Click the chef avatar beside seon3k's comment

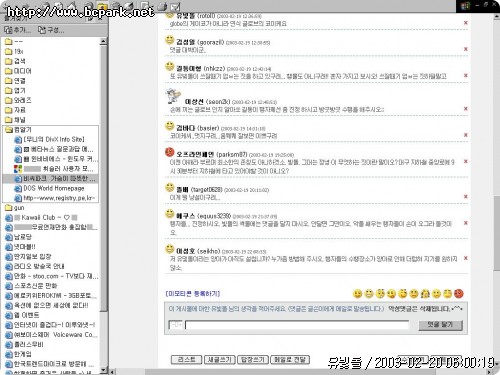coord(173,96)
